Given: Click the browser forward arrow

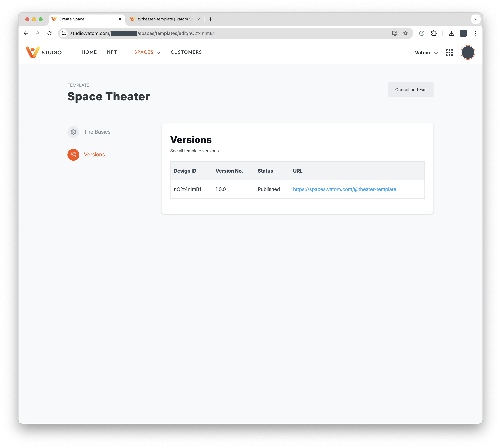Looking at the screenshot, I should (x=37, y=33).
